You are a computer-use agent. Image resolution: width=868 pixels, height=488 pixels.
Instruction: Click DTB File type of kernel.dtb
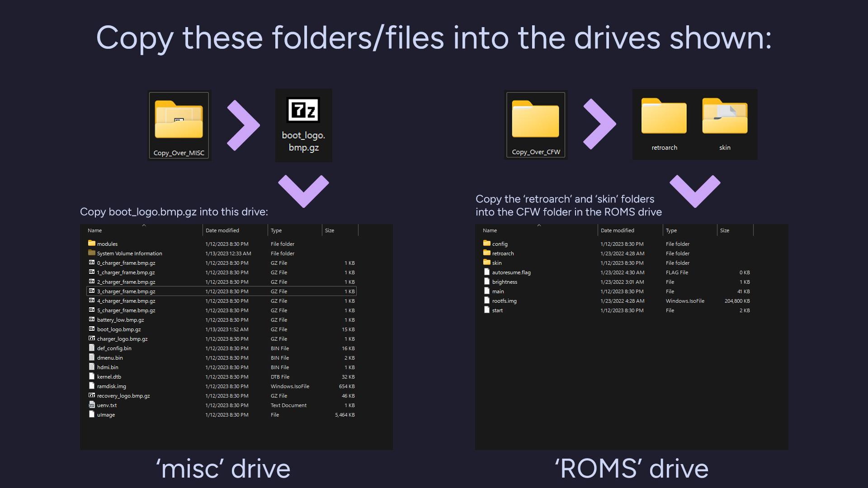point(280,377)
